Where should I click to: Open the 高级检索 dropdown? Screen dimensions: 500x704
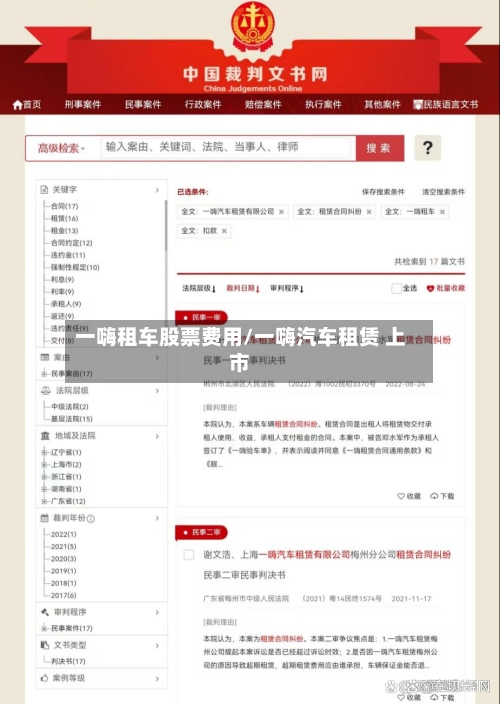coord(61,148)
